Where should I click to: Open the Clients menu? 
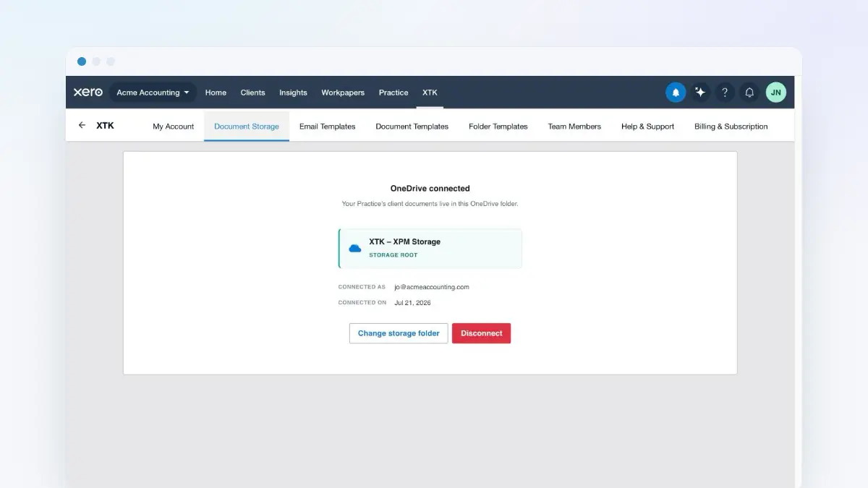(x=252, y=93)
